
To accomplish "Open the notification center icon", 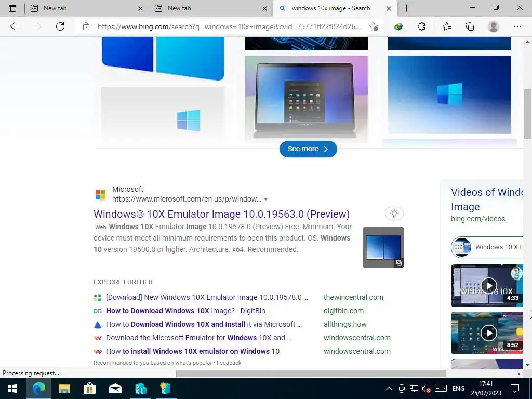I will pyautogui.click(x=515, y=389).
